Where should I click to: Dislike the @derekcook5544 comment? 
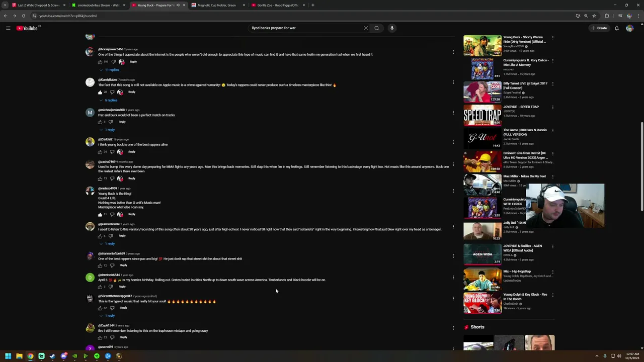111,287
